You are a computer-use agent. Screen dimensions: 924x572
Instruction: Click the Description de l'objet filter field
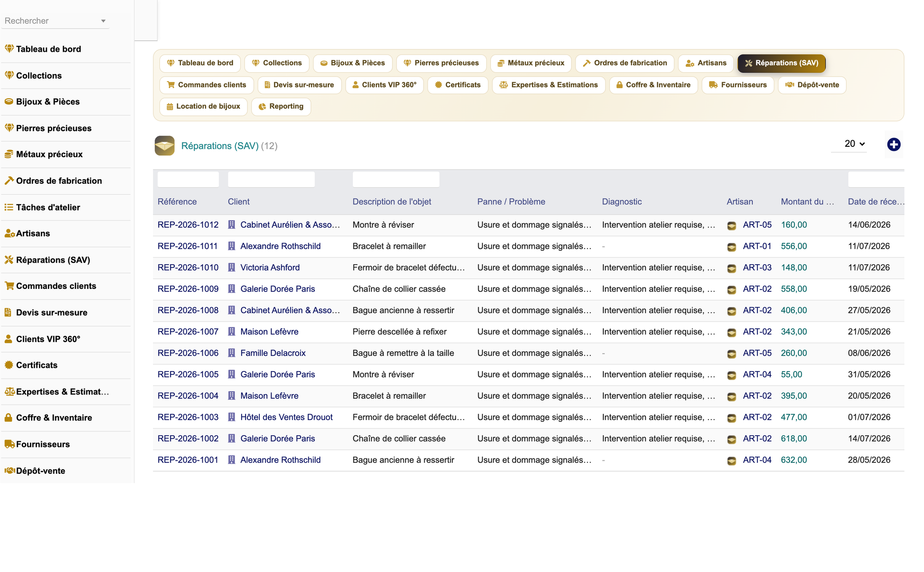click(x=396, y=180)
